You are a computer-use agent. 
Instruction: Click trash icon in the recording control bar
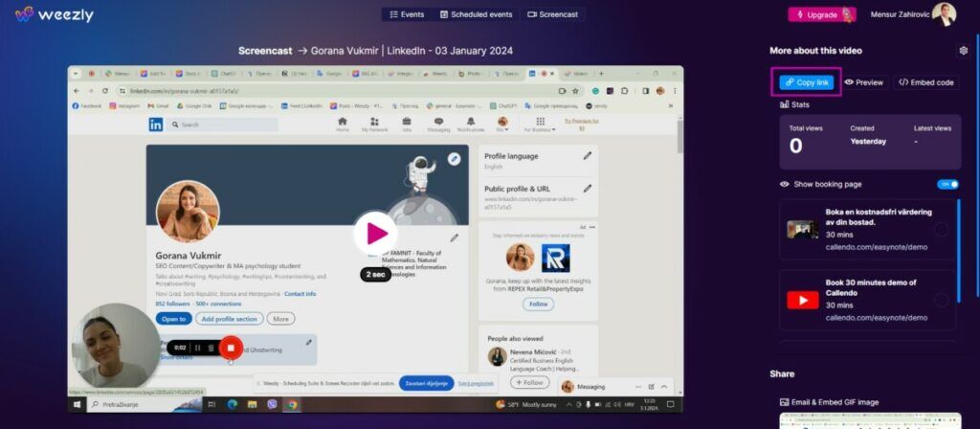click(x=212, y=348)
